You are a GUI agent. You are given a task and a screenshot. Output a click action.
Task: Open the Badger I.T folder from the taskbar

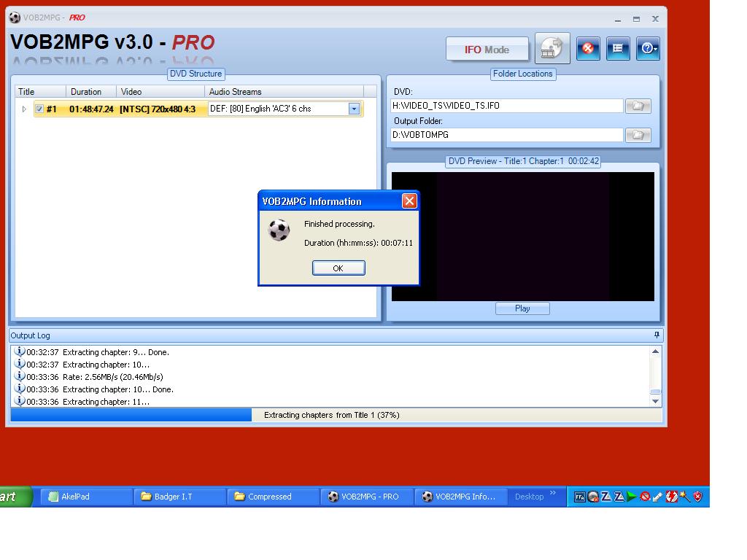click(x=179, y=497)
